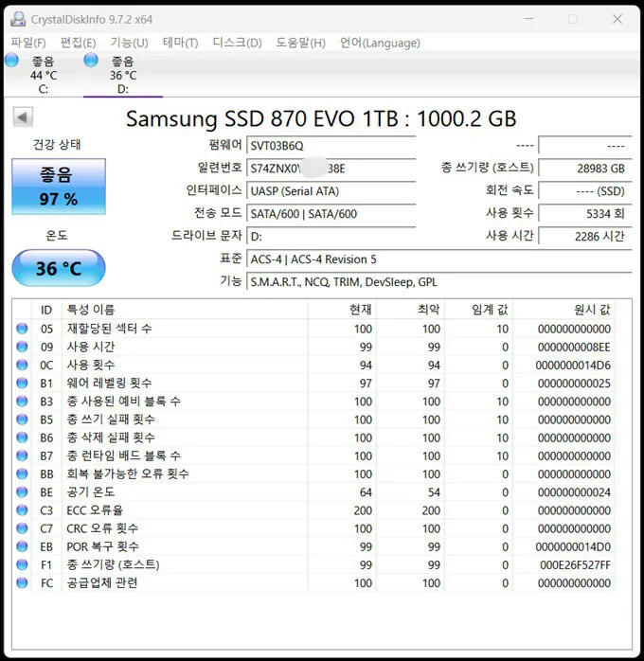
Task: Click status orb of row BE 공기 온도
Action: (x=22, y=491)
